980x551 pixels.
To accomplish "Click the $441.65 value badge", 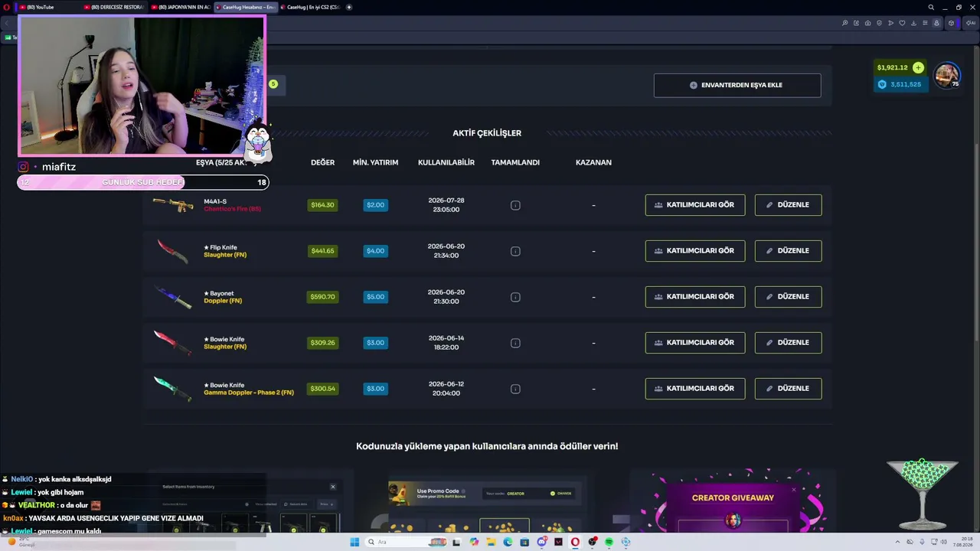I will point(322,251).
